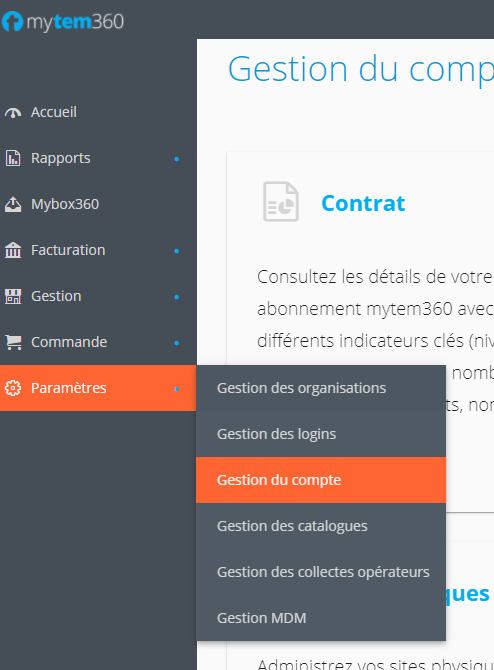Click the Facturation bank building icon
This screenshot has height=670, width=494.
[x=13, y=250]
